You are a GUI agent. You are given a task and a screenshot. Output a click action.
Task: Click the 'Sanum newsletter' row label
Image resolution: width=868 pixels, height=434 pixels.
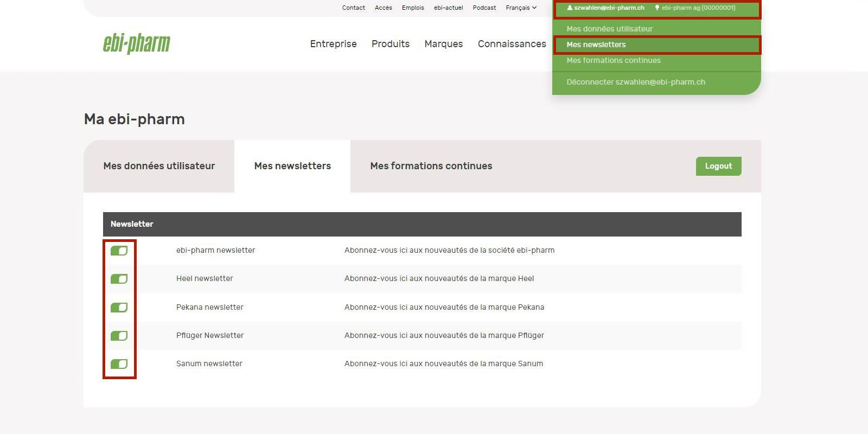209,363
